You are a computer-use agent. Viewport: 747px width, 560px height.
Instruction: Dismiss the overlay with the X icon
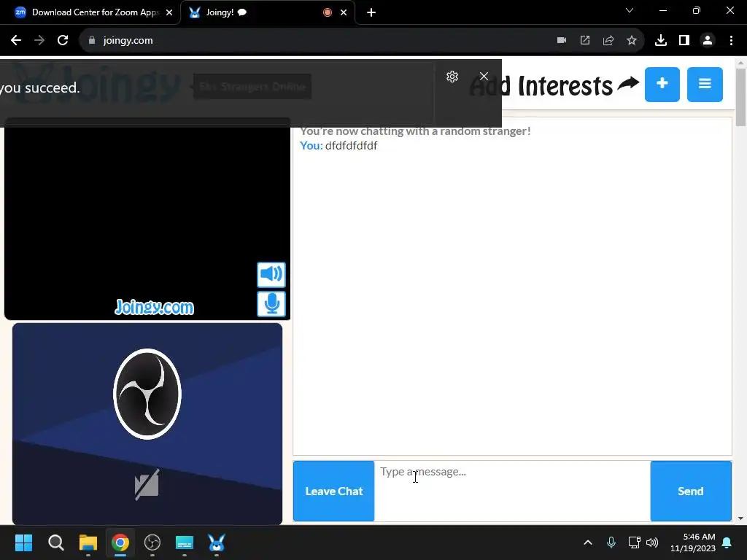tap(484, 76)
